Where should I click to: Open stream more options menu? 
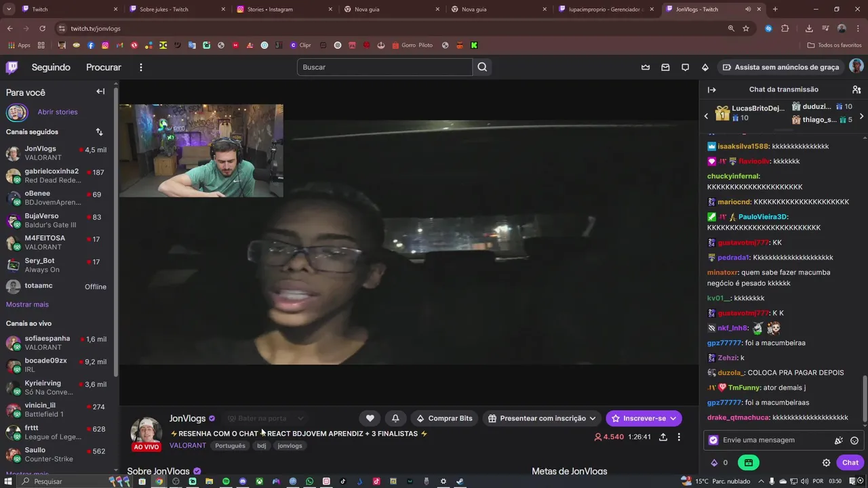[679, 437]
